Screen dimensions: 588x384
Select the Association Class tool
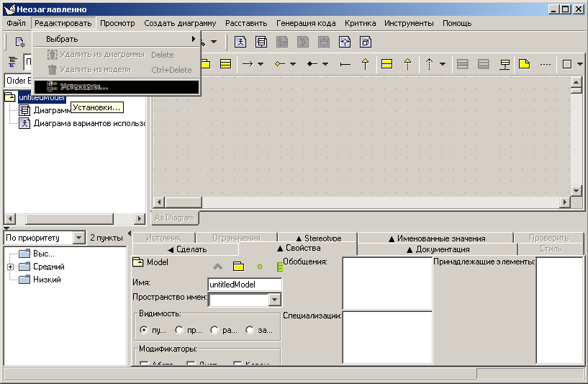pyautogui.click(x=505, y=64)
